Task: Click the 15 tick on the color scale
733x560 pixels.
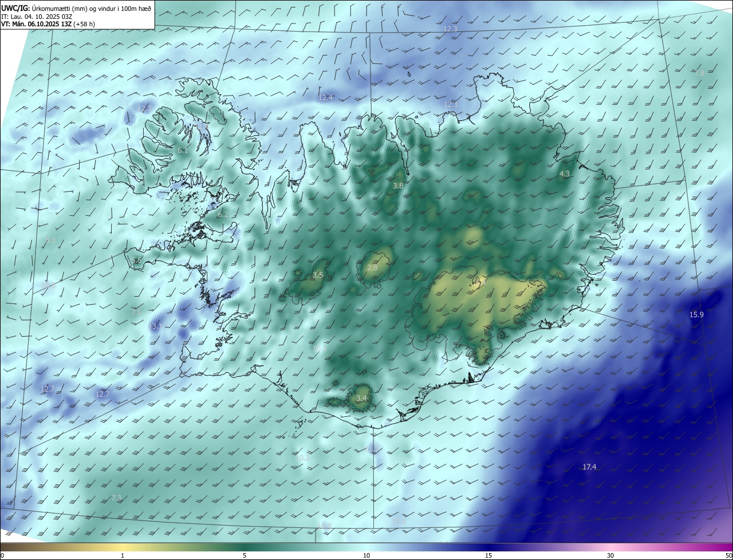Action: coord(488,555)
